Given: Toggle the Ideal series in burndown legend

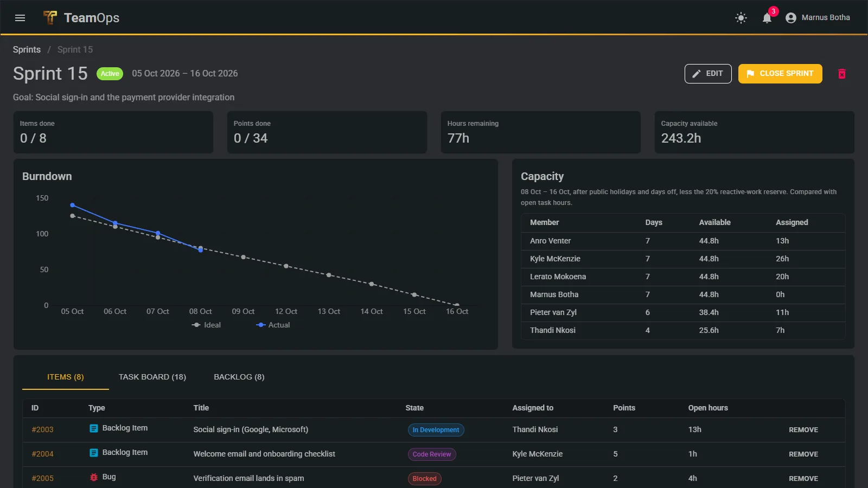Looking at the screenshot, I should click(x=206, y=325).
